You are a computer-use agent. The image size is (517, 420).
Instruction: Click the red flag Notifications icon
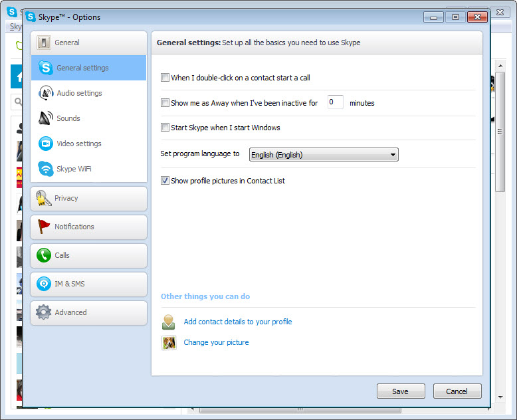(43, 227)
